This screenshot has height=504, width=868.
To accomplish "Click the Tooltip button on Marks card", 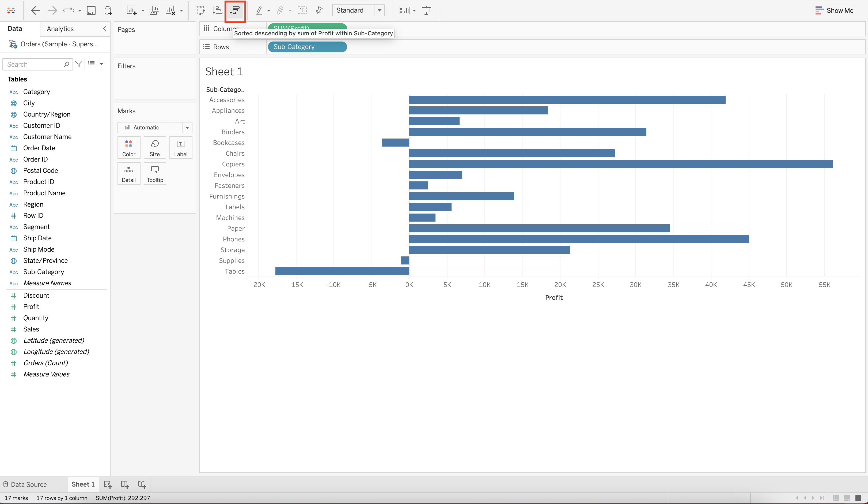I will (x=155, y=173).
